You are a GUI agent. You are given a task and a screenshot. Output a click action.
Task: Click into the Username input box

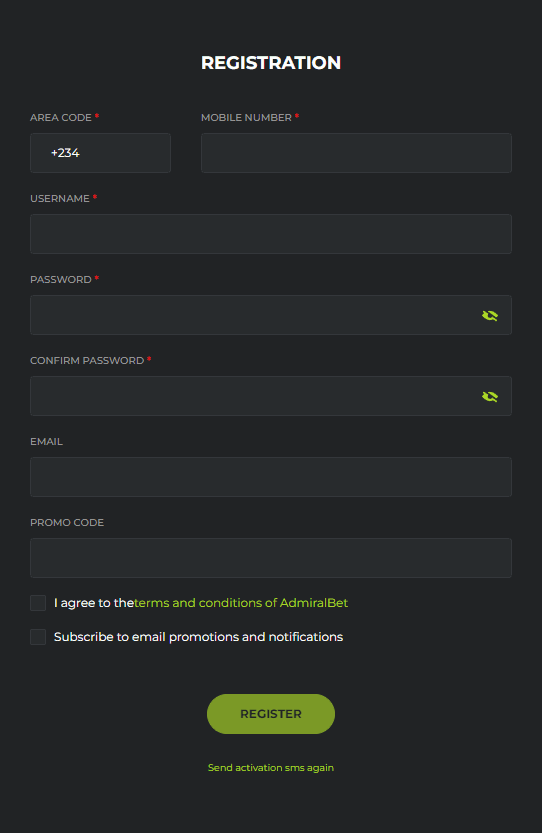(271, 234)
